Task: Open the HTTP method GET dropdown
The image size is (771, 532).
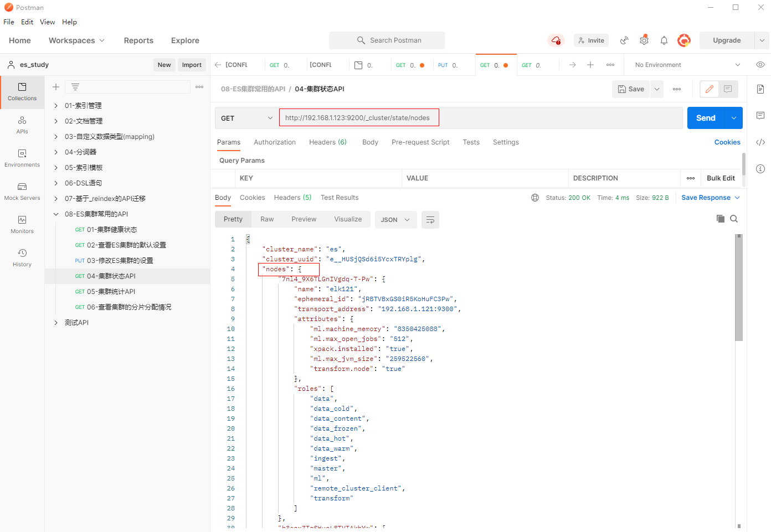Action: click(x=246, y=118)
